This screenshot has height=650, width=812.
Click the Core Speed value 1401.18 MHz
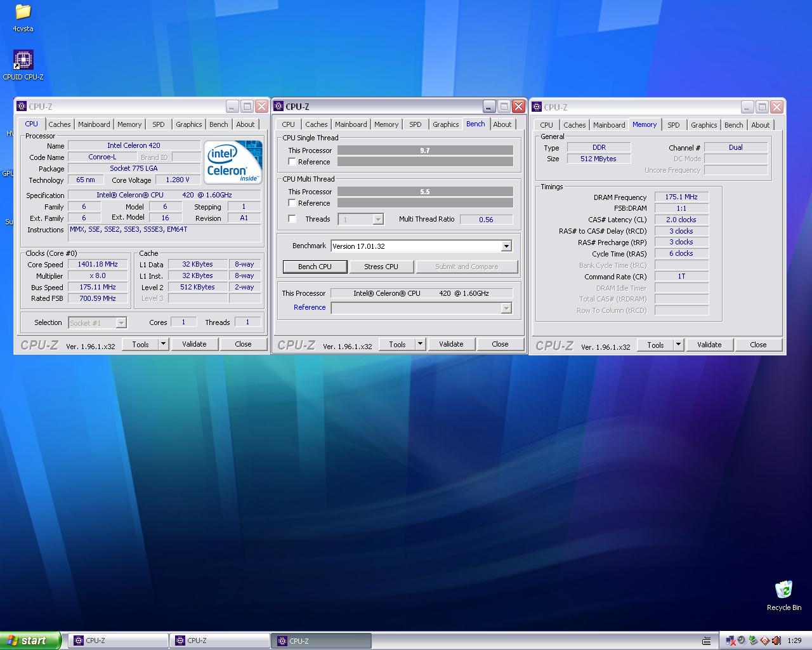tap(98, 264)
